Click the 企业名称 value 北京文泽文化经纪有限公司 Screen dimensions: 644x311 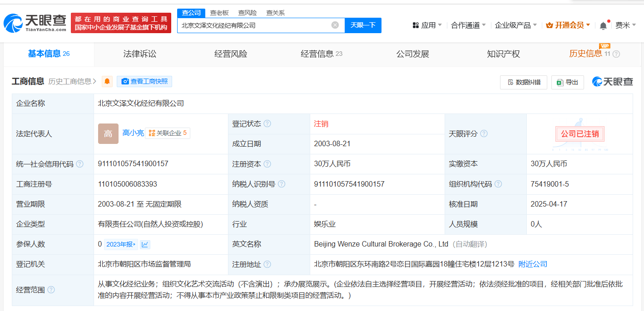(x=141, y=104)
